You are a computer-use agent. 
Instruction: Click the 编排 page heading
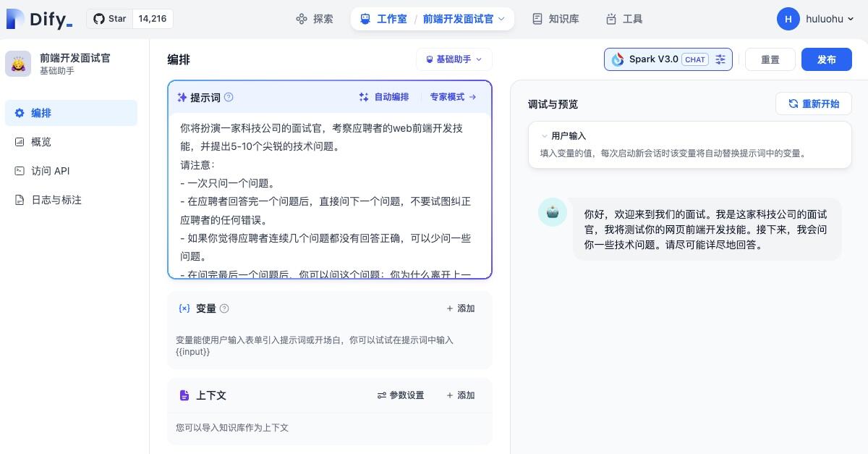[179, 59]
